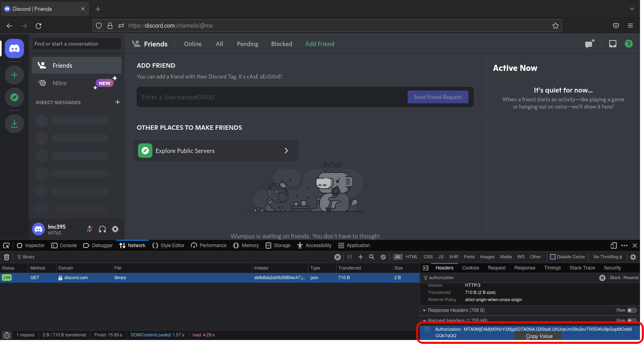Filter requests by CSS type
The image size is (644, 344).
pos(428,257)
